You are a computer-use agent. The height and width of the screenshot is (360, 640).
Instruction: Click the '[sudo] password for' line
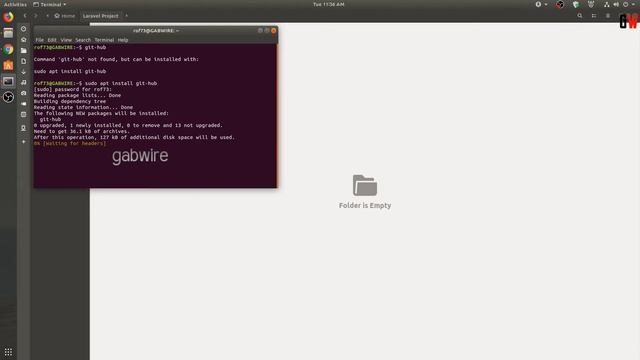73,89
